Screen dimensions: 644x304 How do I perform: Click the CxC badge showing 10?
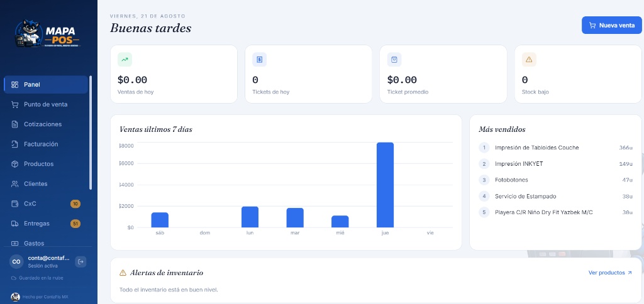(x=75, y=204)
